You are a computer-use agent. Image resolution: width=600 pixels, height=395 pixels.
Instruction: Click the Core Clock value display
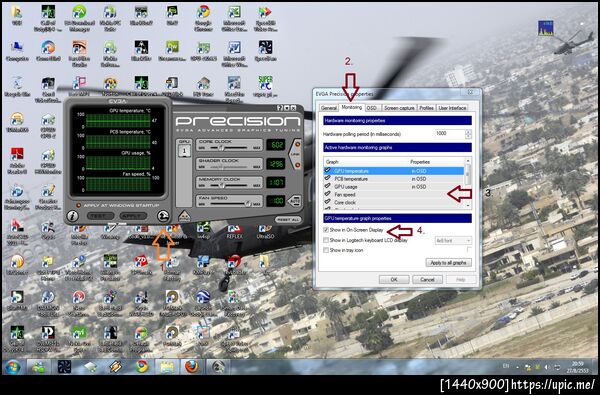pos(275,145)
